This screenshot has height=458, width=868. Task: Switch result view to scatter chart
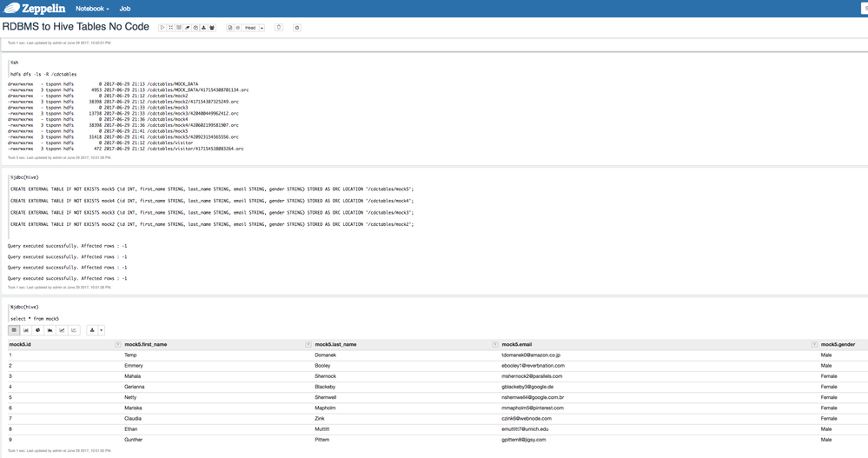pyautogui.click(x=74, y=330)
